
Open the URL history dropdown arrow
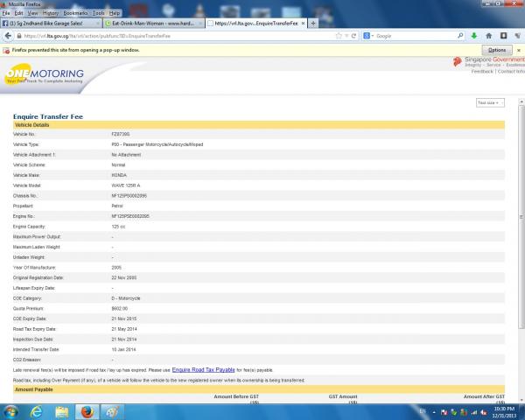(x=346, y=36)
